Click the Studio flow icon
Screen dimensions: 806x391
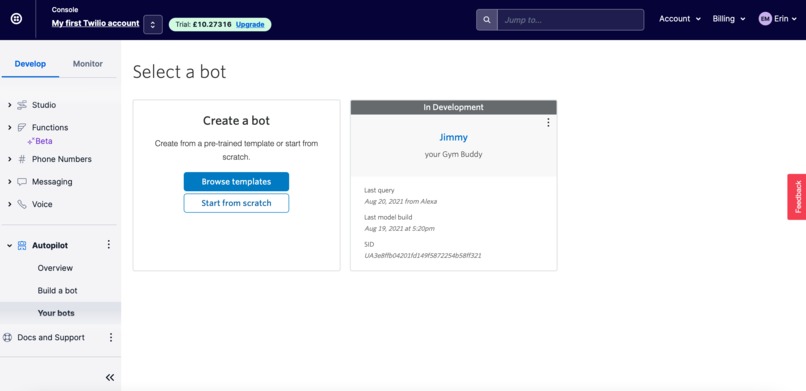click(x=22, y=105)
